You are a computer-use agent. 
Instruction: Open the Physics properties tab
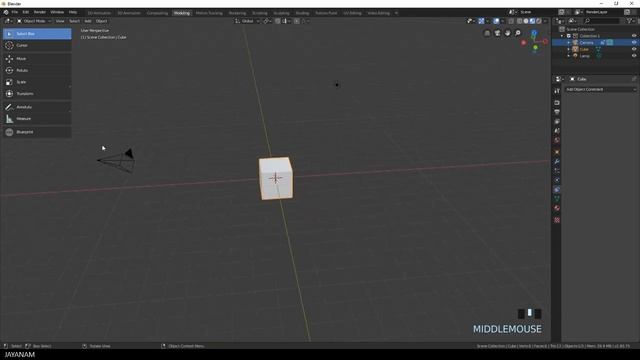[557, 180]
